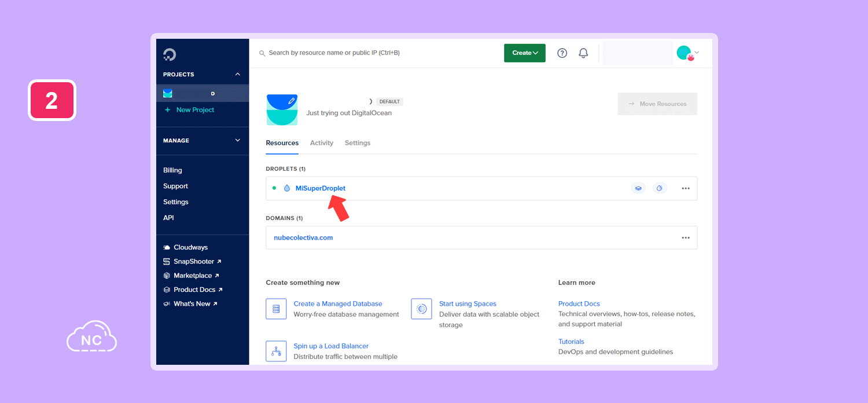
Task: Open the What's New sidebar link
Action: (x=196, y=304)
